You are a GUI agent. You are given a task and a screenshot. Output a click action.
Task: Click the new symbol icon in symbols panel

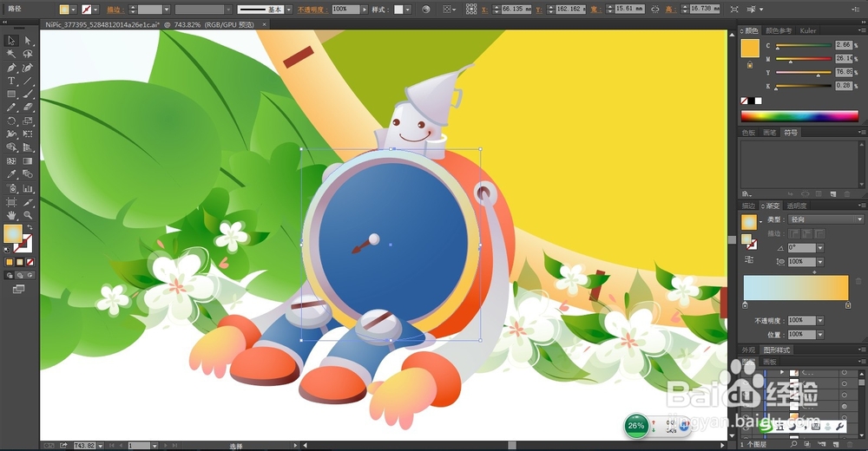(x=833, y=193)
